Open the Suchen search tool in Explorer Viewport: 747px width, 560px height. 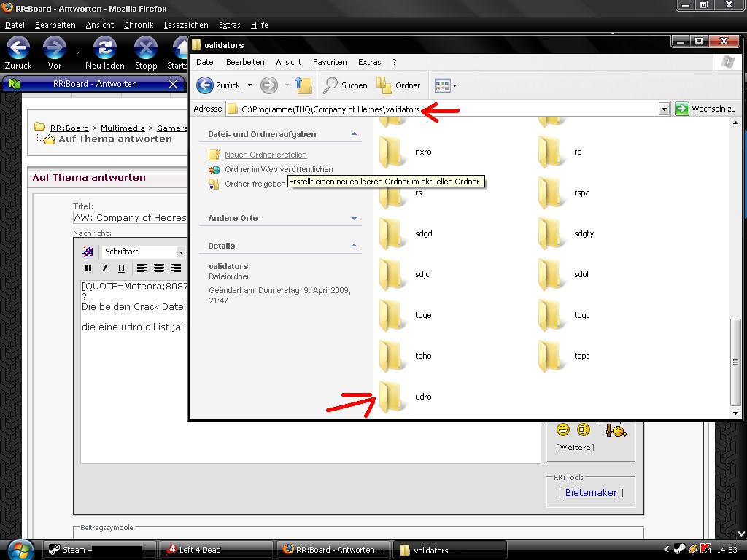345,85
